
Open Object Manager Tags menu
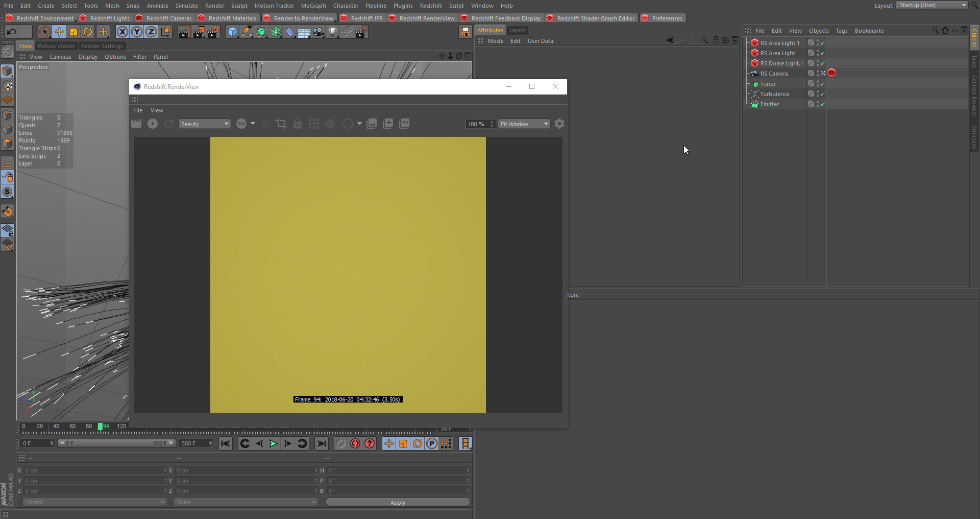[842, 31]
